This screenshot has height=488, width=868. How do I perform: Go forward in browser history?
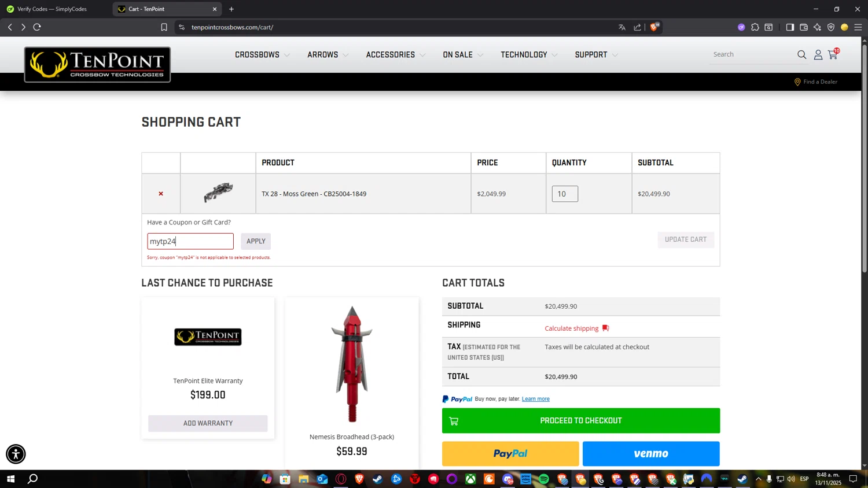[23, 27]
